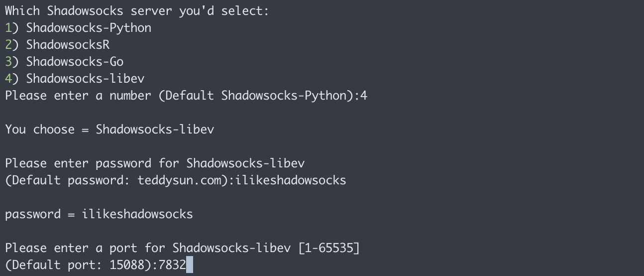Click the entered port number 7832
644x276 pixels.
pos(172,265)
